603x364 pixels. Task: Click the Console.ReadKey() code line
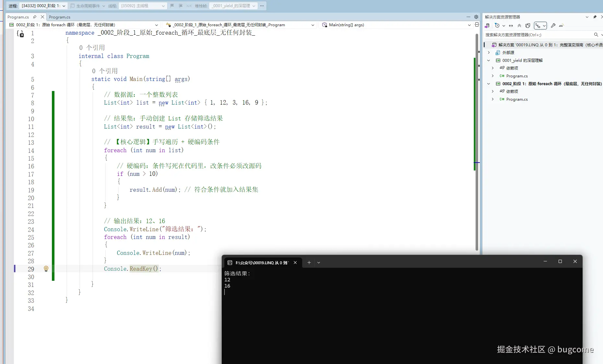(x=132, y=269)
